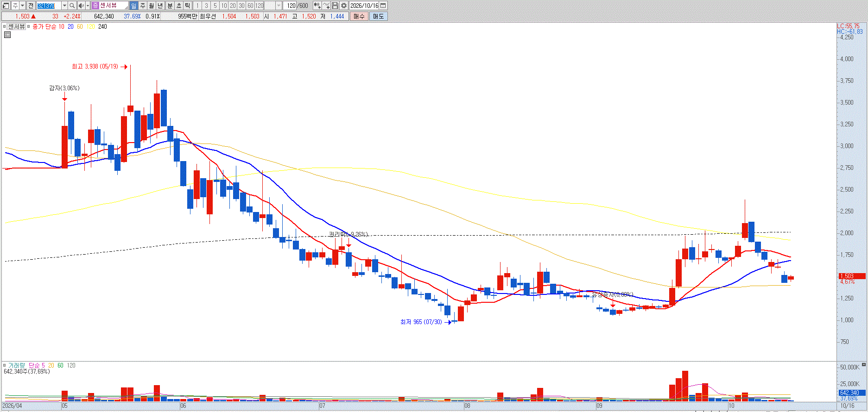Click the speaker sound icon in toolbar

[x=81, y=6]
